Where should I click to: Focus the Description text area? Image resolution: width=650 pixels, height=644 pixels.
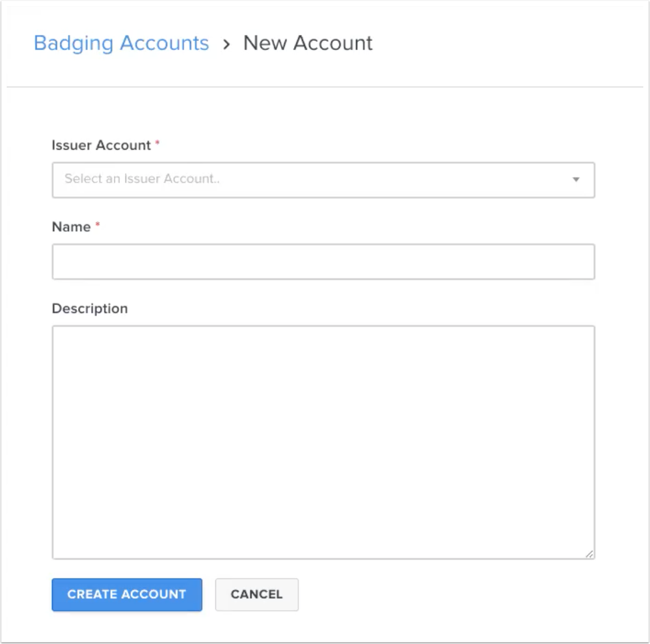point(323,441)
